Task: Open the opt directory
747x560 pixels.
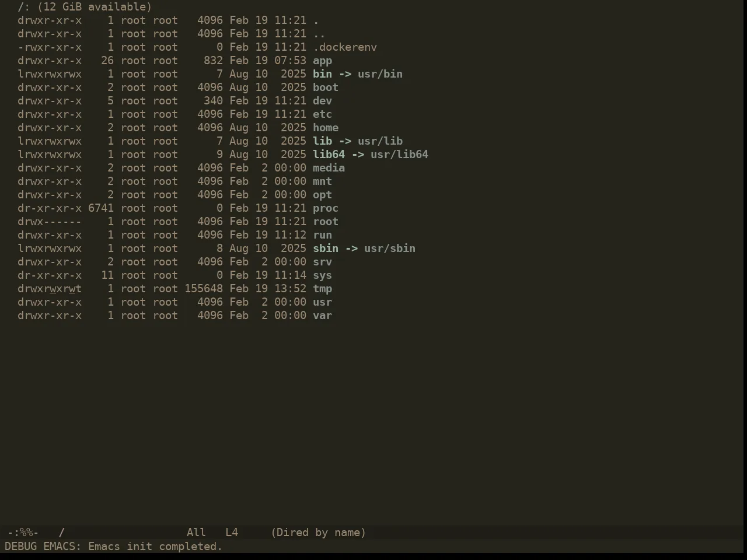Action: coord(322,195)
